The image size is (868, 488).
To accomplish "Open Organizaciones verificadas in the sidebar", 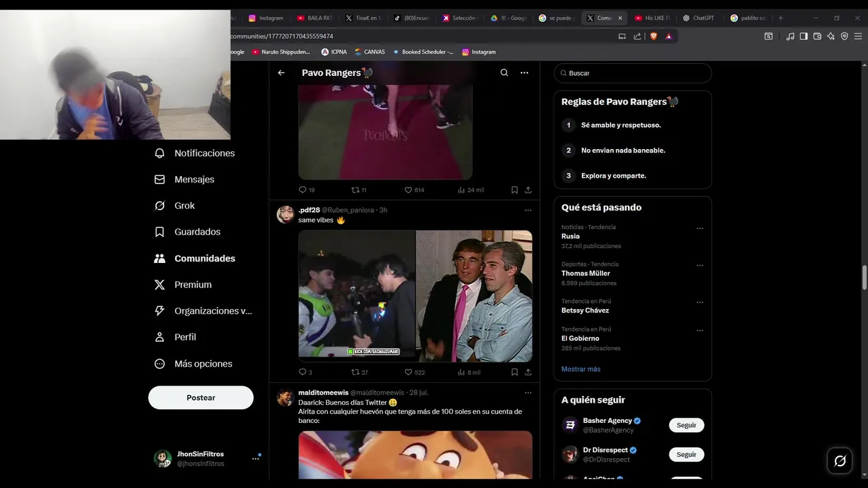I will click(x=203, y=311).
